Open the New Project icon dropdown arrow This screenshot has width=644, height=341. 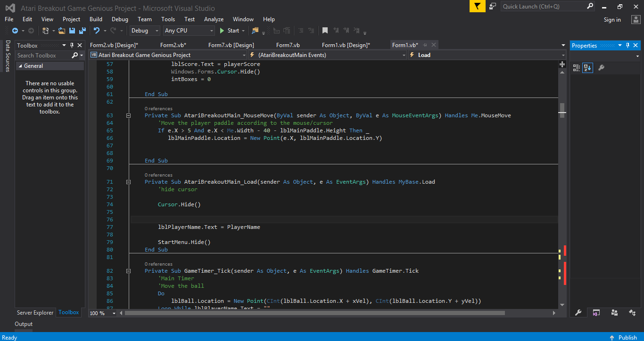[x=53, y=31]
